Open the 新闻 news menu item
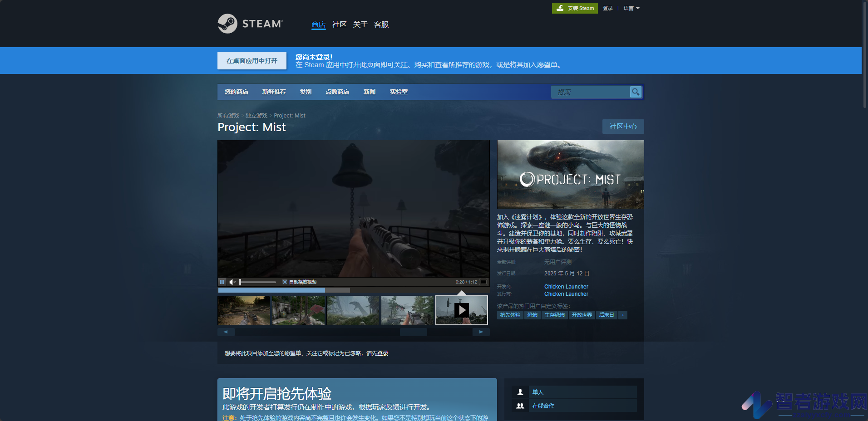This screenshot has height=421, width=868. pyautogui.click(x=370, y=92)
